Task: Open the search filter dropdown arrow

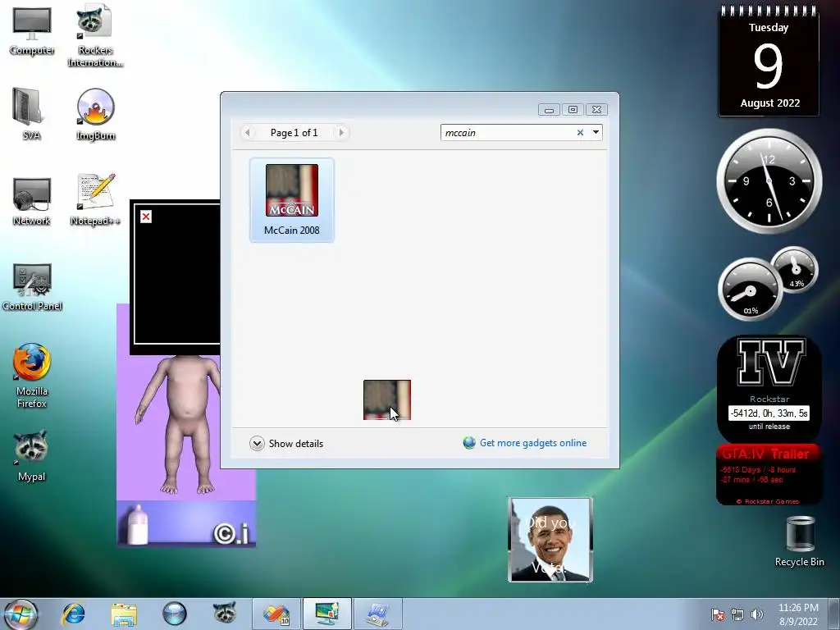Action: 596,132
